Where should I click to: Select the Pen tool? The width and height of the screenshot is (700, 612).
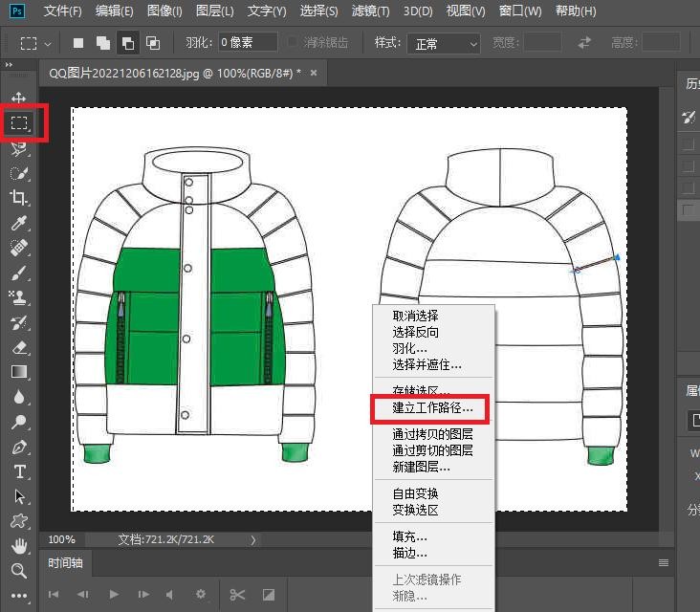[x=19, y=447]
